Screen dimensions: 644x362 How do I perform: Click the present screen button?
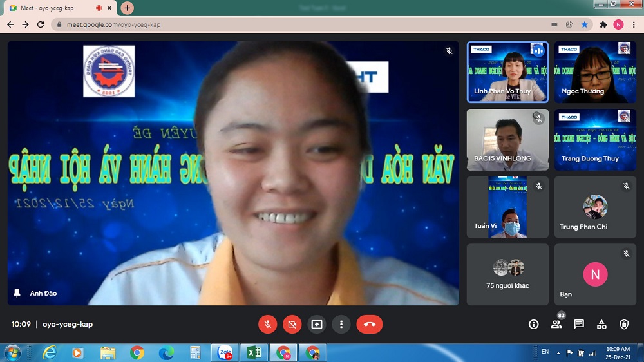316,325
